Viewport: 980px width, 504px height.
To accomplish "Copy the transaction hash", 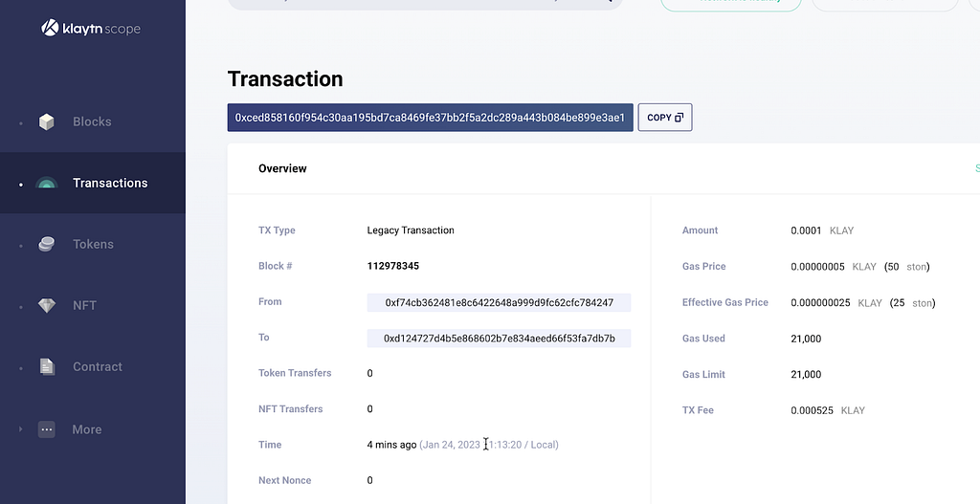I will coord(665,118).
